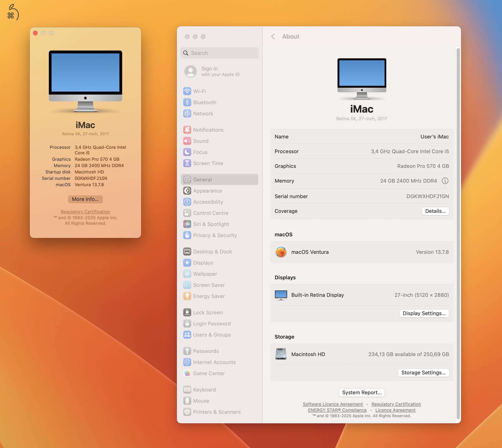Open Screen Time hourglass icon
This screenshot has height=448, width=502.
pos(187,163)
